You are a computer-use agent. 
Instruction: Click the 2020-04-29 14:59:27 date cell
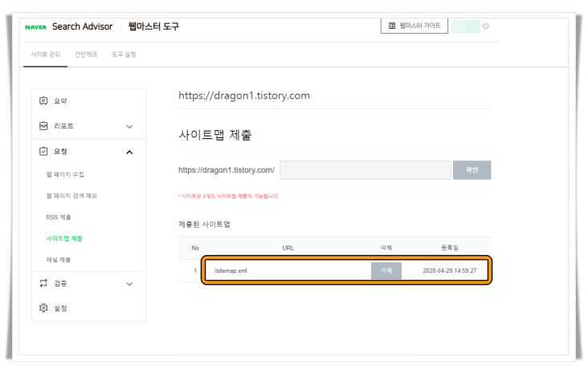point(450,270)
